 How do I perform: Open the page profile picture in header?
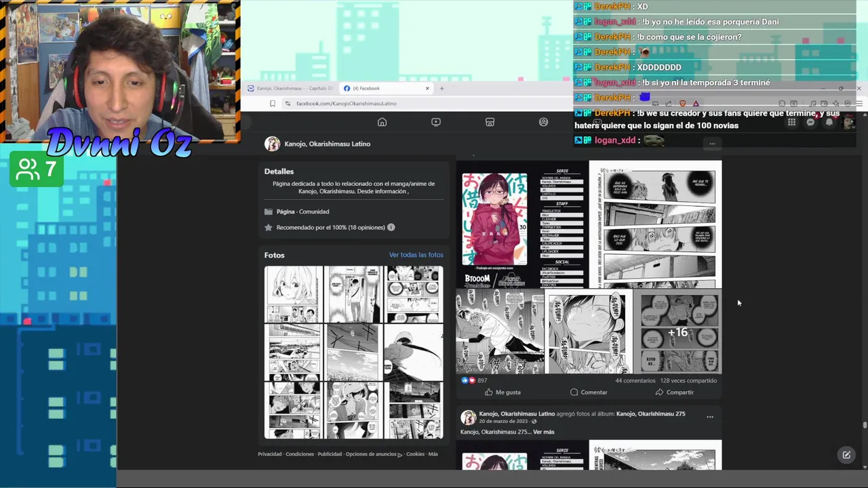(x=272, y=144)
